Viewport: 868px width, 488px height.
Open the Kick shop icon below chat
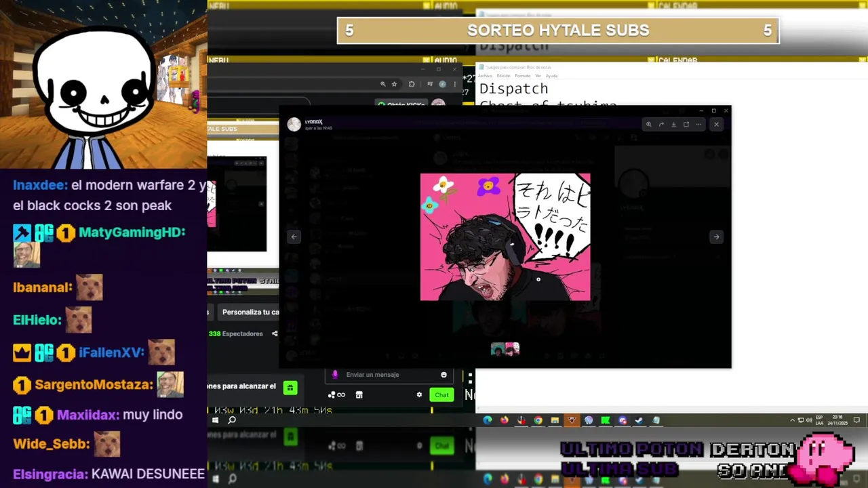point(359,394)
